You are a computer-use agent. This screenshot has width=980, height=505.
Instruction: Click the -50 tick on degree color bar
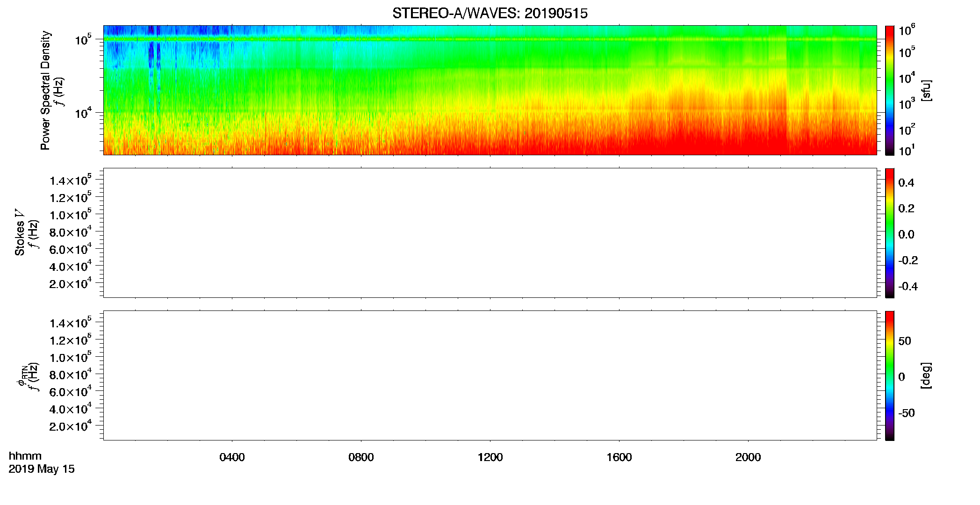point(906,413)
